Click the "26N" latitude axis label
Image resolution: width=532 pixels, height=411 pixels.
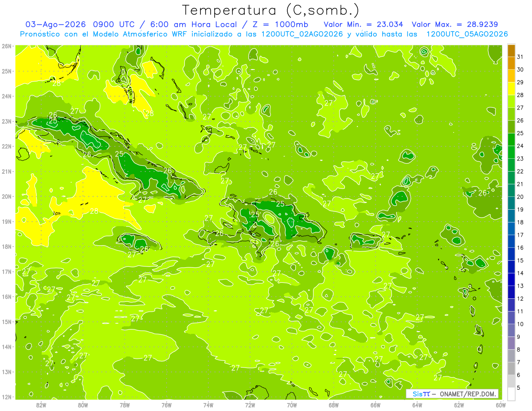click(7, 46)
